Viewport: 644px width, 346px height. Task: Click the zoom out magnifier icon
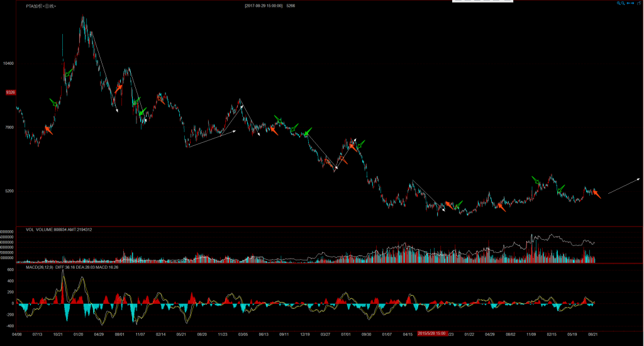624,4
